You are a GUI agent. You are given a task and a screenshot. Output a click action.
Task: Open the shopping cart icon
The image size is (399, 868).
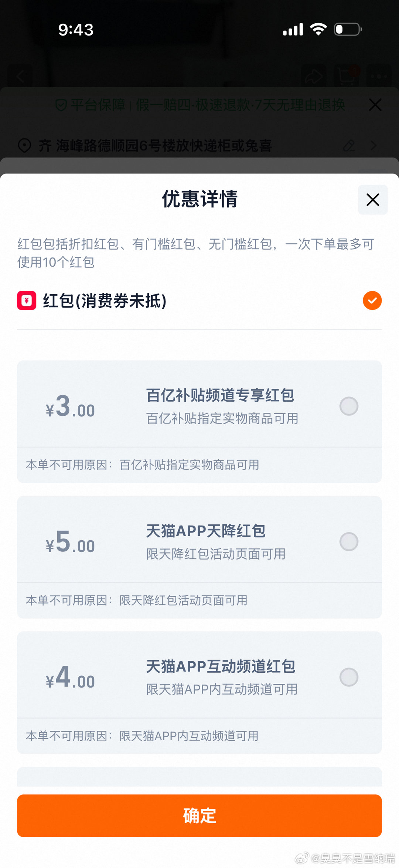[346, 76]
